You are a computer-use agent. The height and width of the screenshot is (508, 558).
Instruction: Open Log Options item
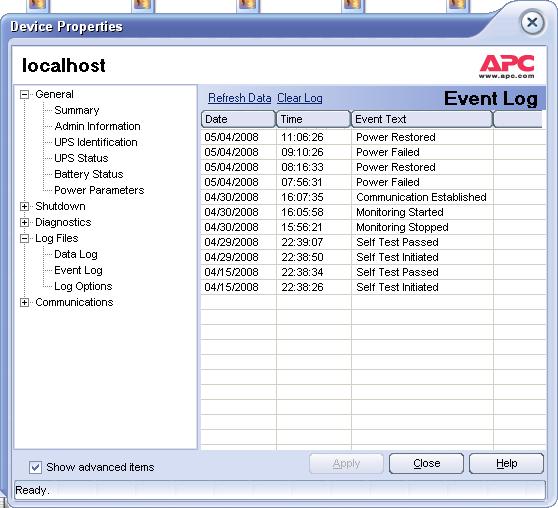(83, 286)
